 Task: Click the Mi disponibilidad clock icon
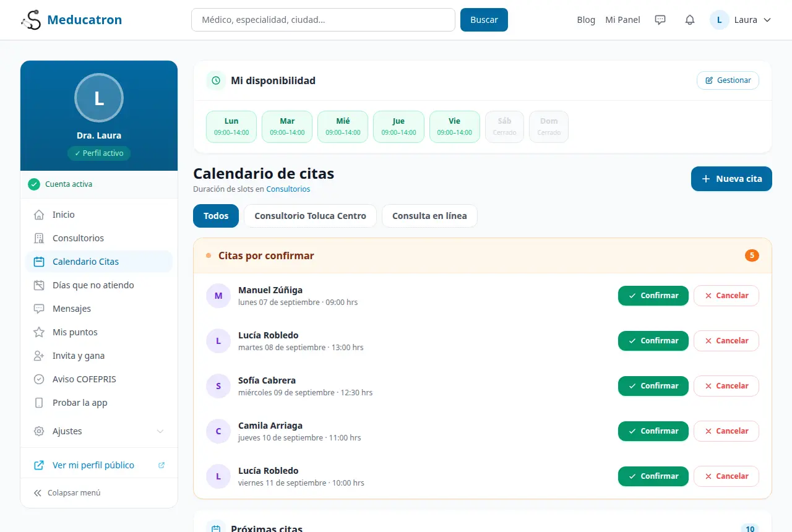[x=216, y=80]
